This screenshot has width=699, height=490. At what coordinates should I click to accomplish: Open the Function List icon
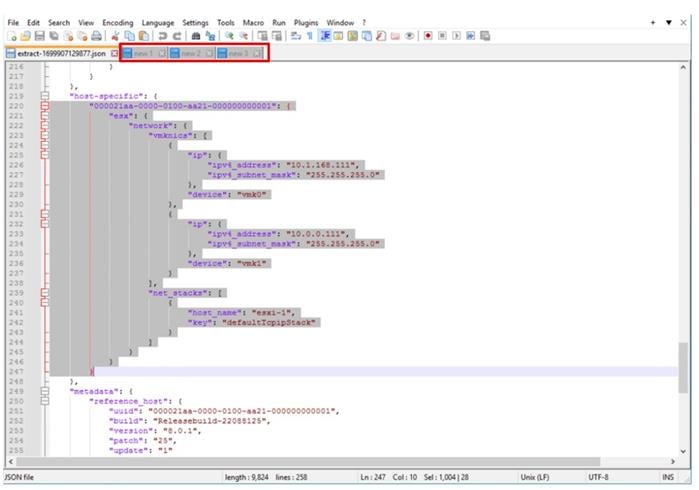tap(381, 36)
